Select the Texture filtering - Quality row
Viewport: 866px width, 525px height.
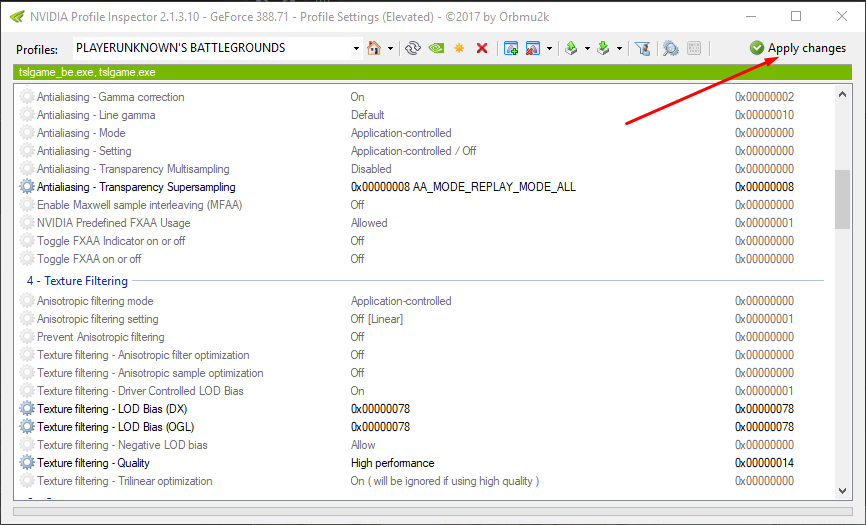[93, 463]
